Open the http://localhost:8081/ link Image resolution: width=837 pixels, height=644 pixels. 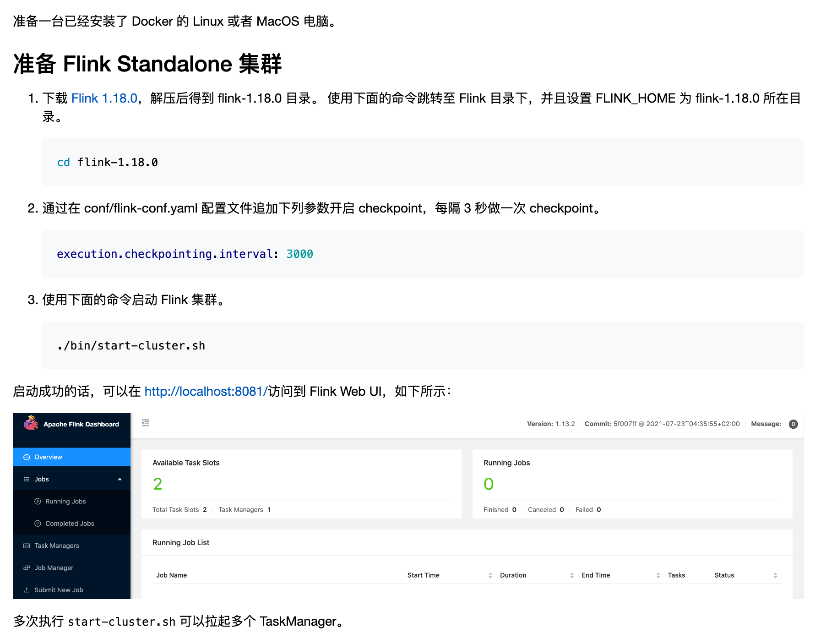[x=206, y=391]
